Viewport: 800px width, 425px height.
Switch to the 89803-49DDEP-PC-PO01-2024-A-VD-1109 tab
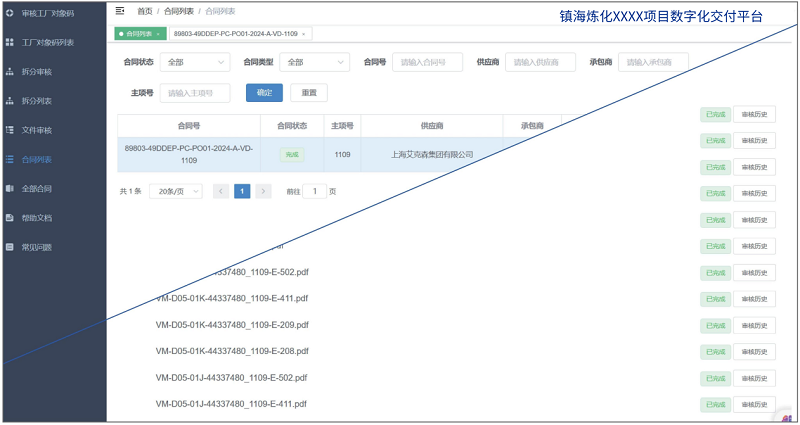pos(235,34)
